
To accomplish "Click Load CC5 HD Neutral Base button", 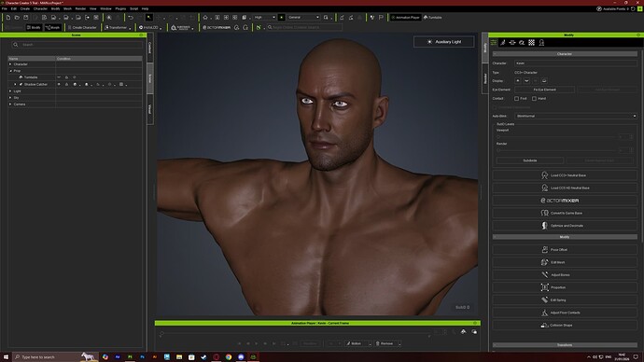I will pyautogui.click(x=565, y=188).
